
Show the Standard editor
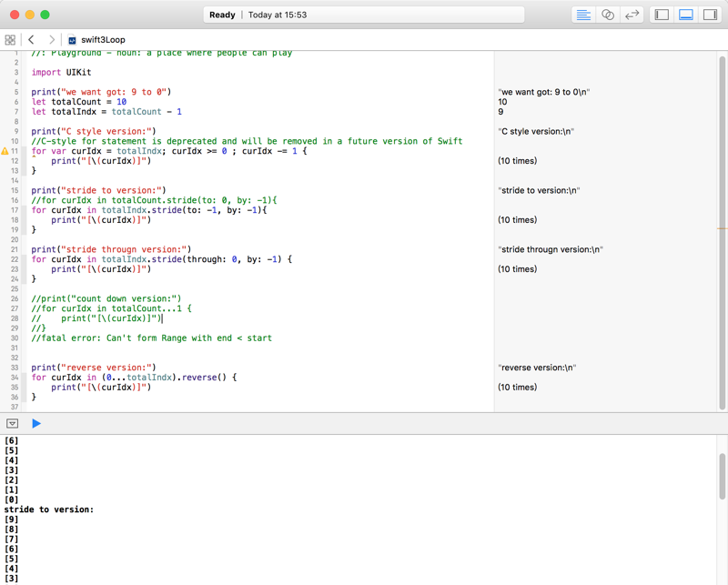[x=583, y=15]
